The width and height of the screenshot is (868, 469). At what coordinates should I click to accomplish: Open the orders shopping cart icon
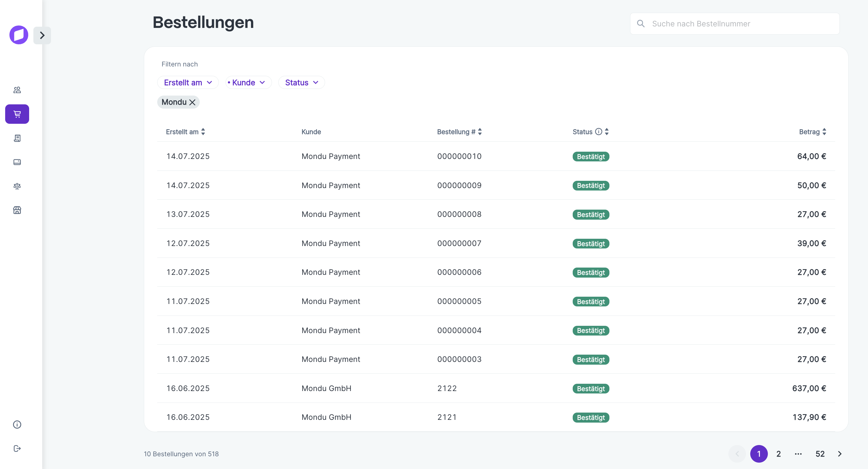(x=17, y=114)
